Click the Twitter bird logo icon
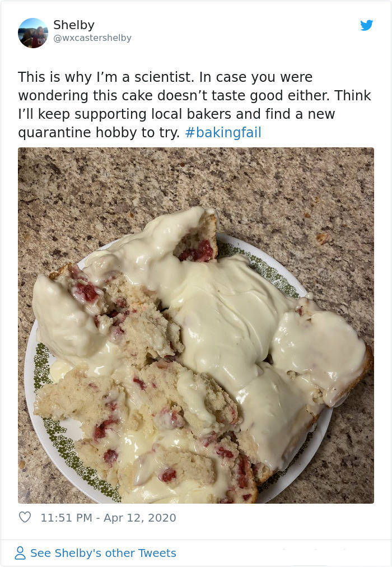The width and height of the screenshot is (392, 567). [366, 25]
